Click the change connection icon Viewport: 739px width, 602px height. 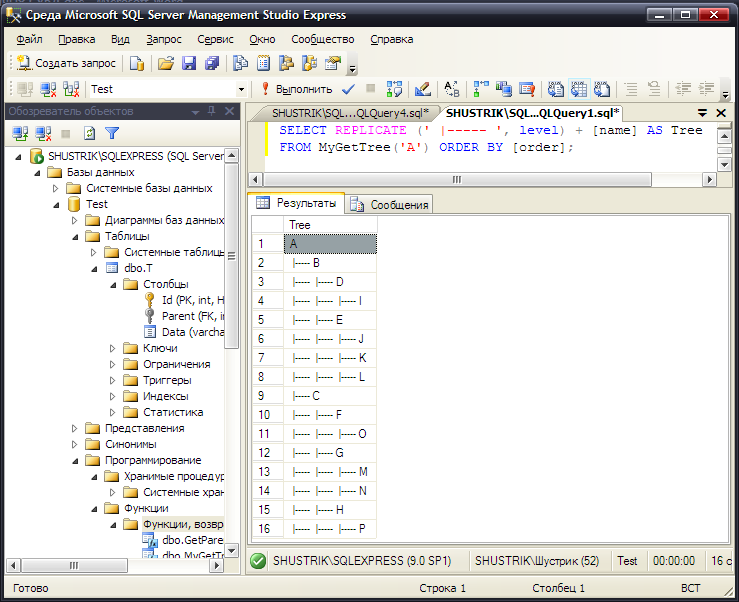71,89
